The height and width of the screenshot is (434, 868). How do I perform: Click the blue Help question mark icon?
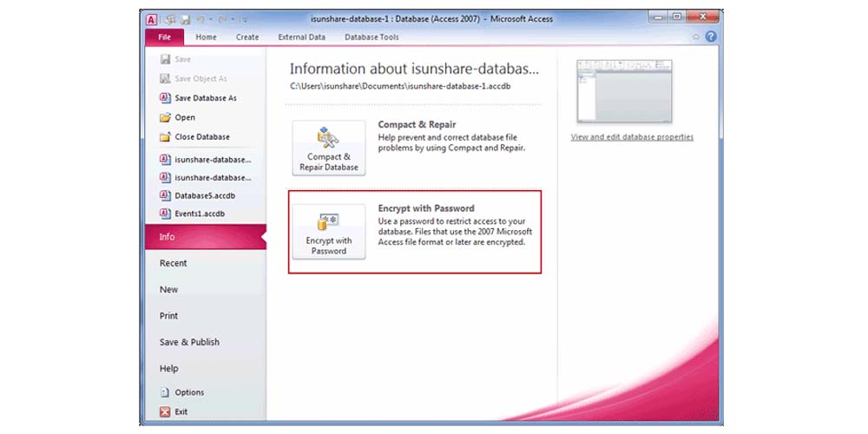tap(711, 36)
